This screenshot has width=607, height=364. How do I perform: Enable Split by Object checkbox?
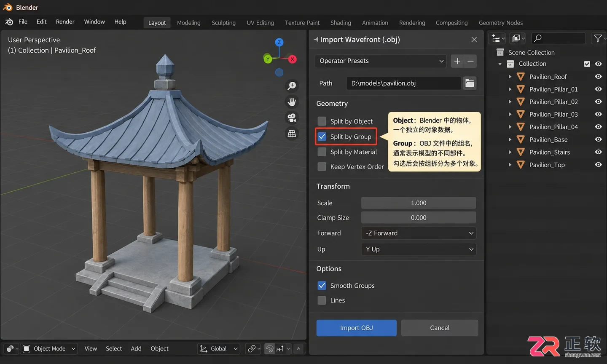coord(322,121)
